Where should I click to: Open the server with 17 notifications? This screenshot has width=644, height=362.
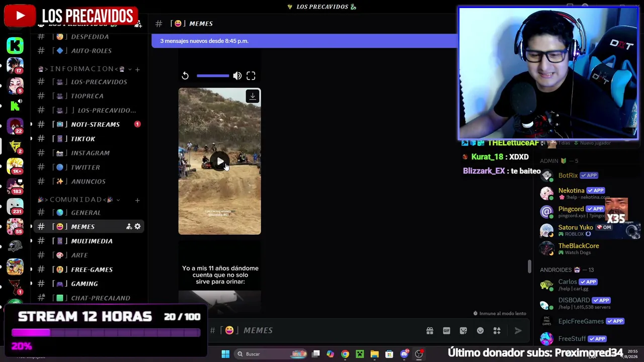(x=15, y=65)
